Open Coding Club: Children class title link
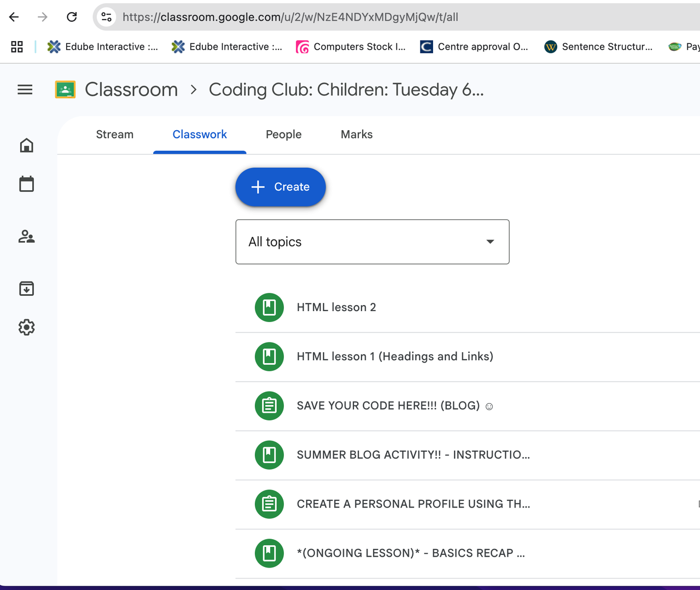 (346, 90)
